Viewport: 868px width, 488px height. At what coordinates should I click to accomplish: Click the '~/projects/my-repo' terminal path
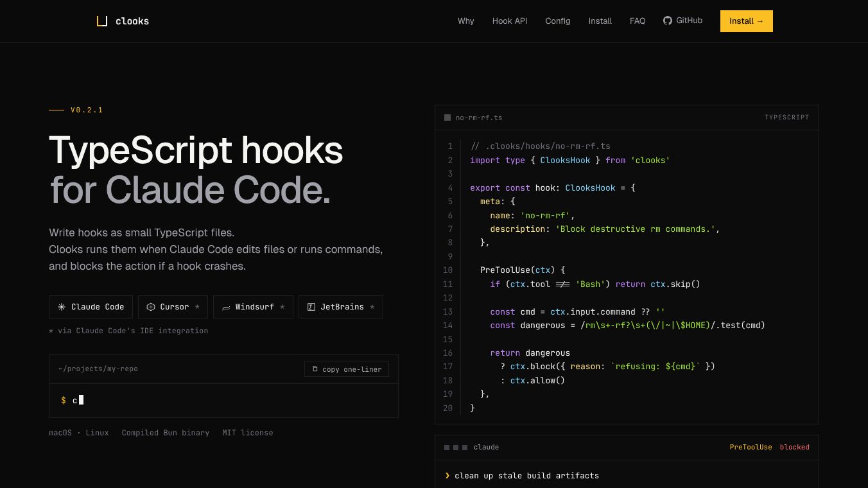tap(98, 369)
